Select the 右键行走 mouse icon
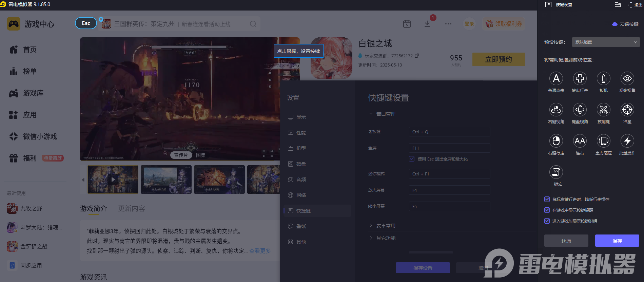The height and width of the screenshot is (282, 644). 556,141
